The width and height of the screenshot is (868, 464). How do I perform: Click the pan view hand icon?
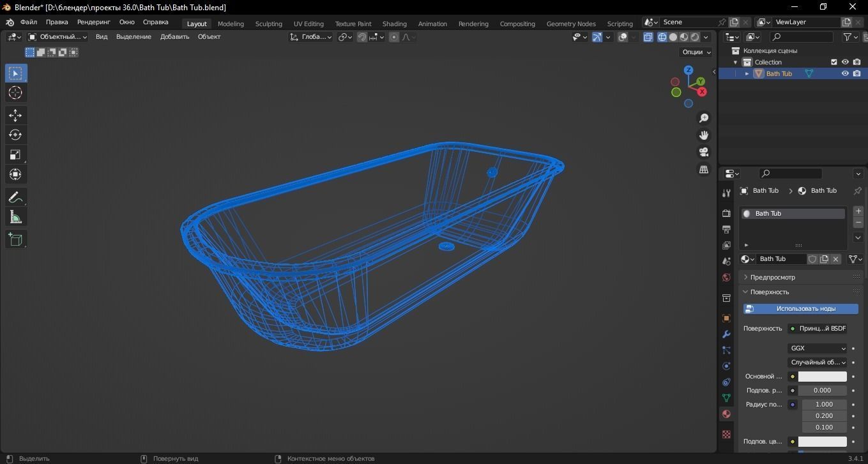[x=704, y=135]
